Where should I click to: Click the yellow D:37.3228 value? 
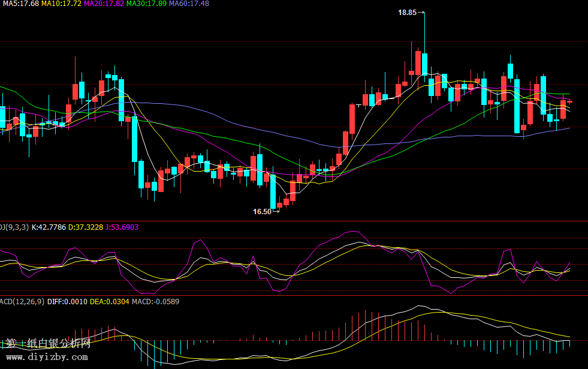(x=85, y=227)
